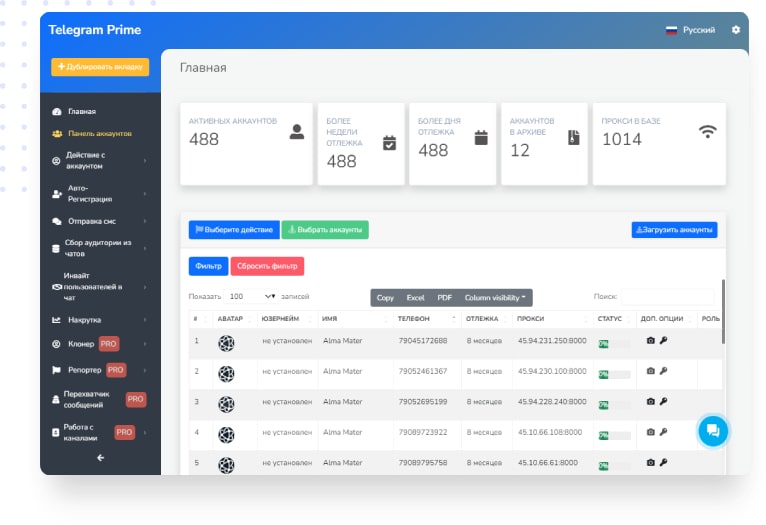Open the Русский language selector
The image size is (766, 525).
(x=691, y=30)
